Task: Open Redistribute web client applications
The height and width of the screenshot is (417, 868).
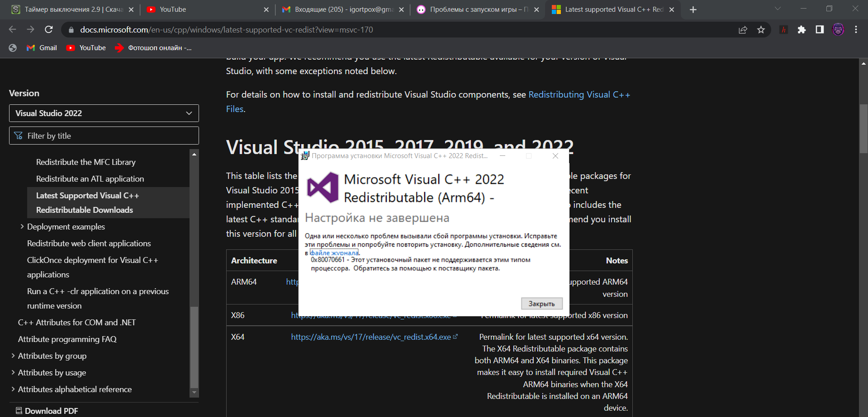Action: point(89,243)
